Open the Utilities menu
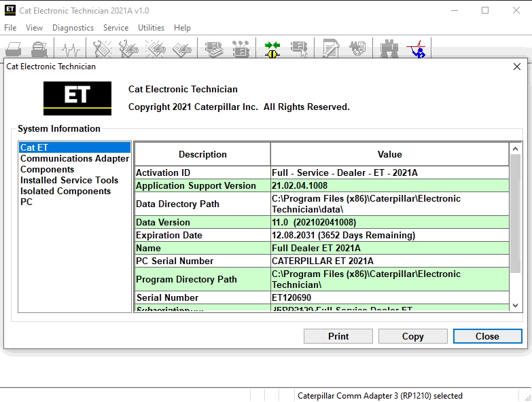 click(x=151, y=28)
